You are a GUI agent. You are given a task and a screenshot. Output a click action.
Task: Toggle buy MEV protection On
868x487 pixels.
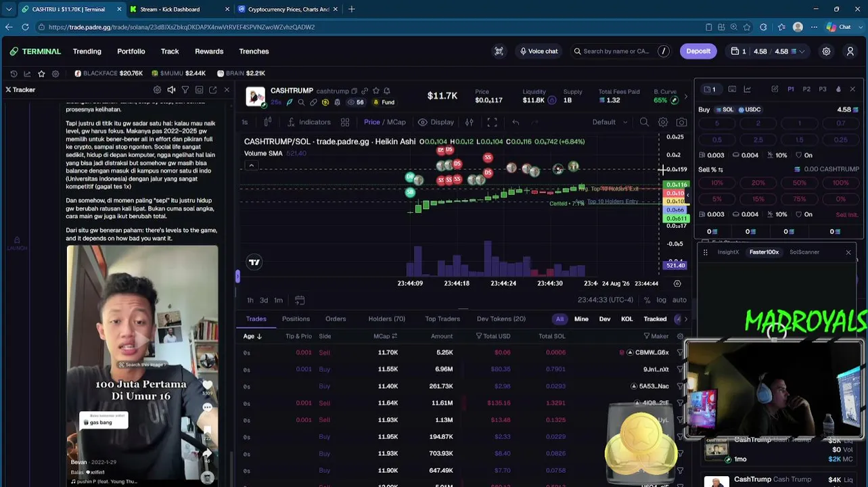tap(803, 156)
